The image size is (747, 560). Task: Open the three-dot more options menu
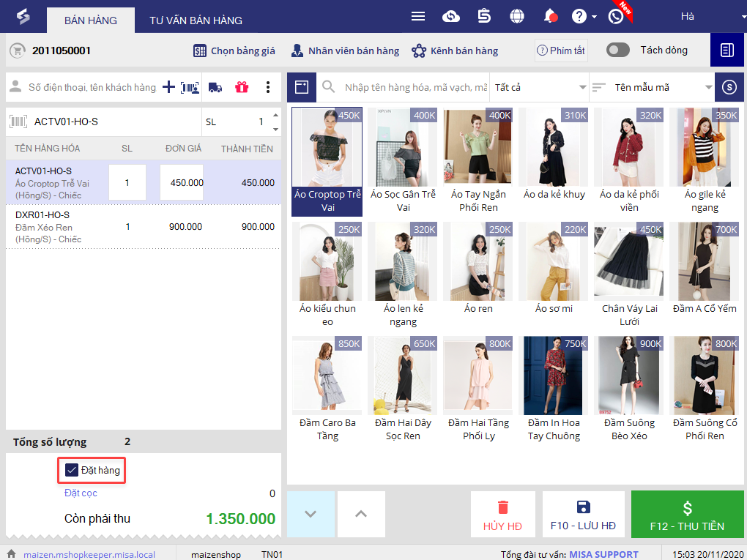tap(268, 87)
